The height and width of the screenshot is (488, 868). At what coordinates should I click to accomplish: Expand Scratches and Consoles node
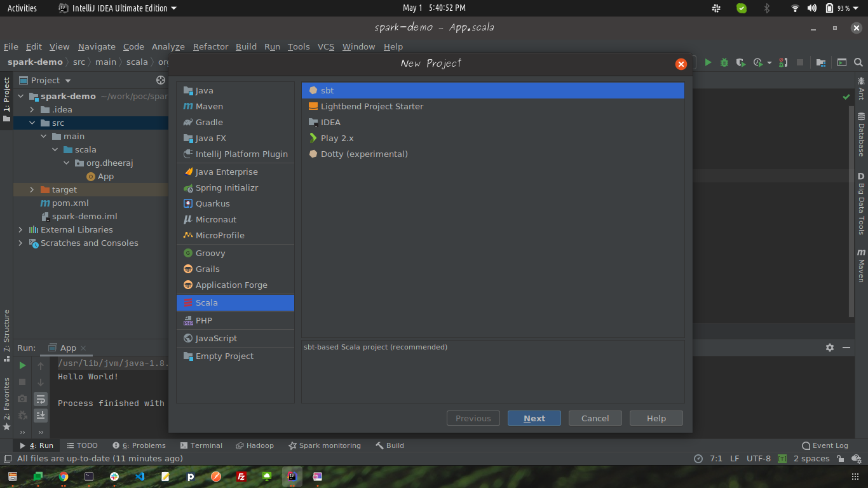pyautogui.click(x=20, y=243)
